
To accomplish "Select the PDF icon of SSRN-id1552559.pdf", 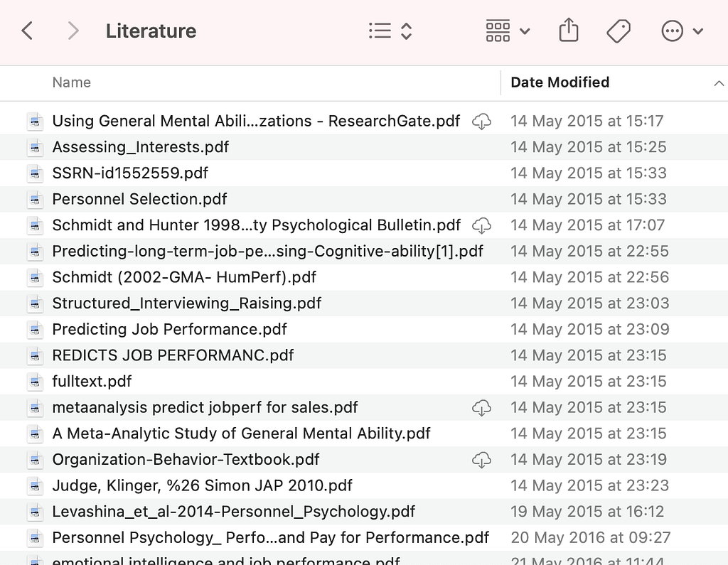I will (x=35, y=173).
